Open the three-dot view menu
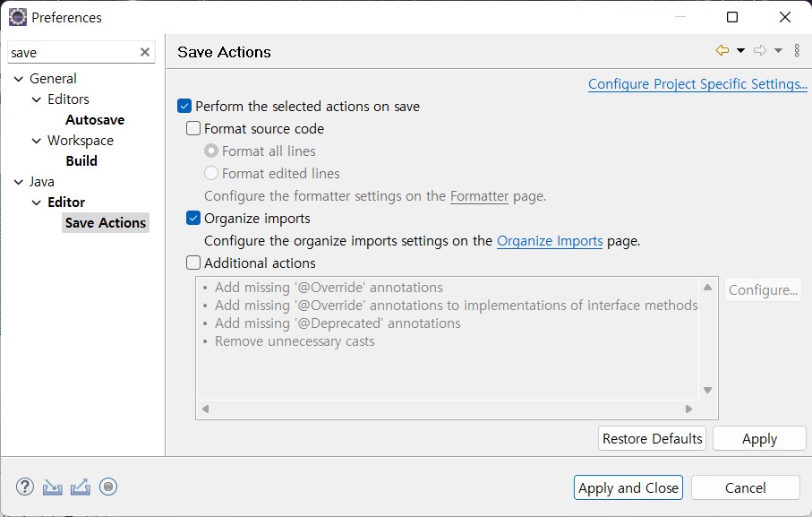This screenshot has width=812, height=517. pyautogui.click(x=797, y=51)
